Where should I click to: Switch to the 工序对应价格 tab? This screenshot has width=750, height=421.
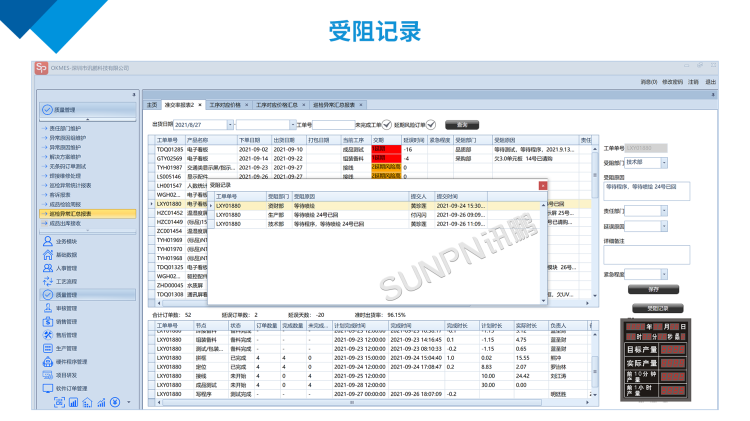coord(226,104)
